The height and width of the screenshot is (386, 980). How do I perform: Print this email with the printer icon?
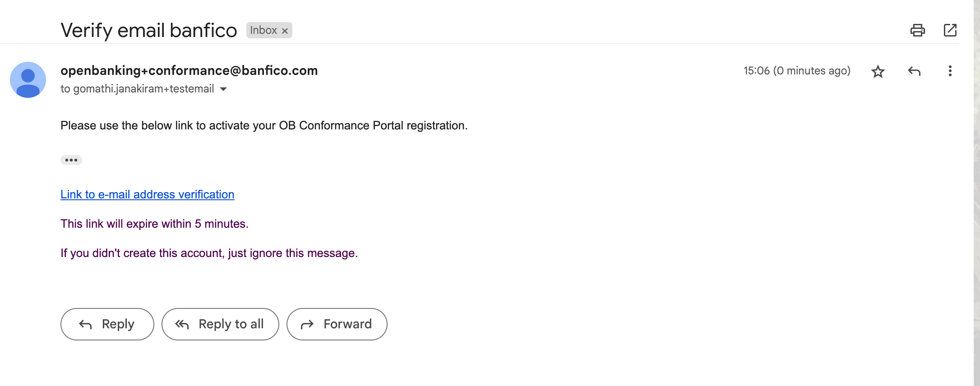tap(917, 30)
